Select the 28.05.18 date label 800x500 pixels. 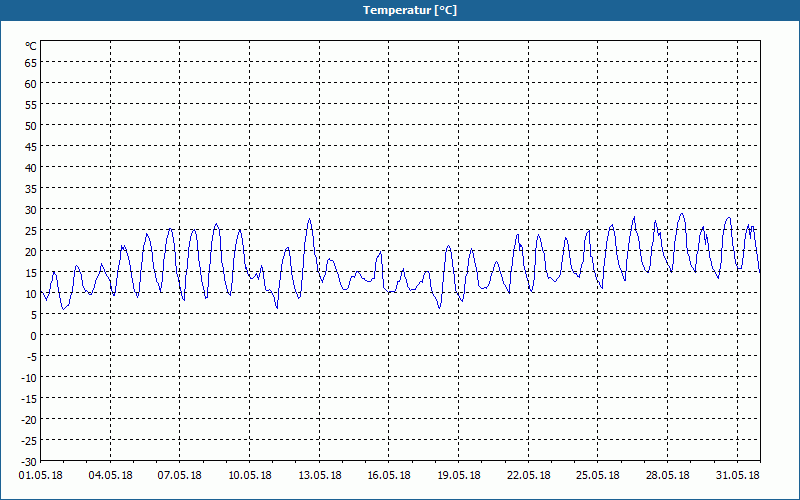pyautogui.click(x=667, y=475)
